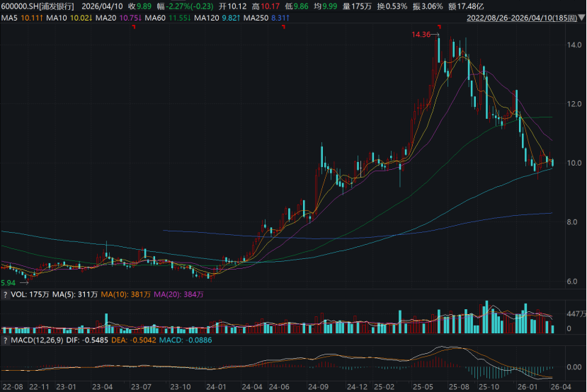Click the red event marker at the chart's top left

click(133, 27)
